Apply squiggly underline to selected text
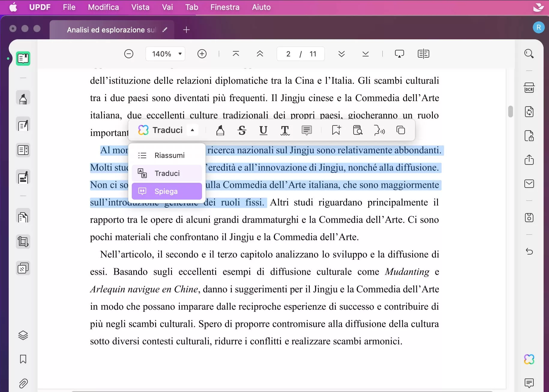Screen dimensions: 549x392 pyautogui.click(x=285, y=130)
